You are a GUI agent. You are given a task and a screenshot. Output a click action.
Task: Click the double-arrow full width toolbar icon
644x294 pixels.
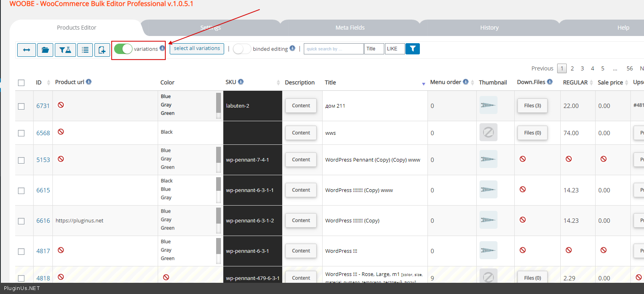26,50
